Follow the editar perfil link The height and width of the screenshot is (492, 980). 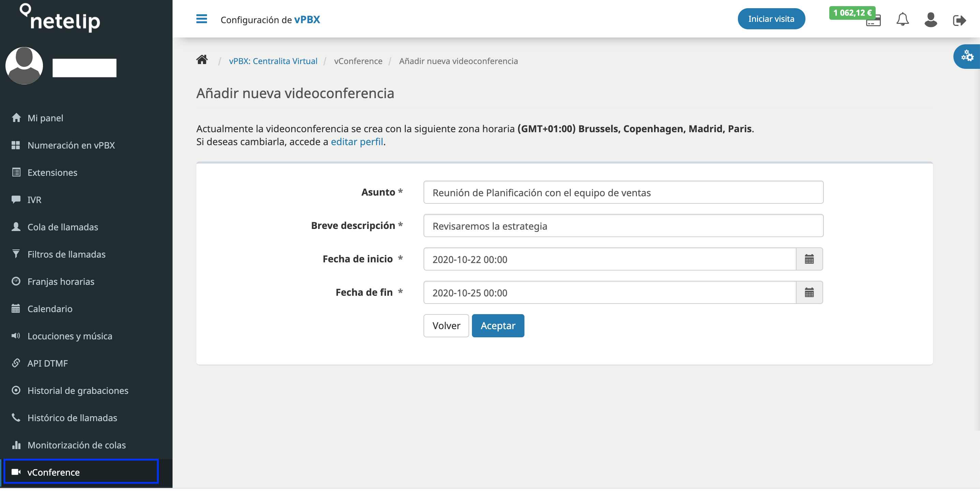356,141
